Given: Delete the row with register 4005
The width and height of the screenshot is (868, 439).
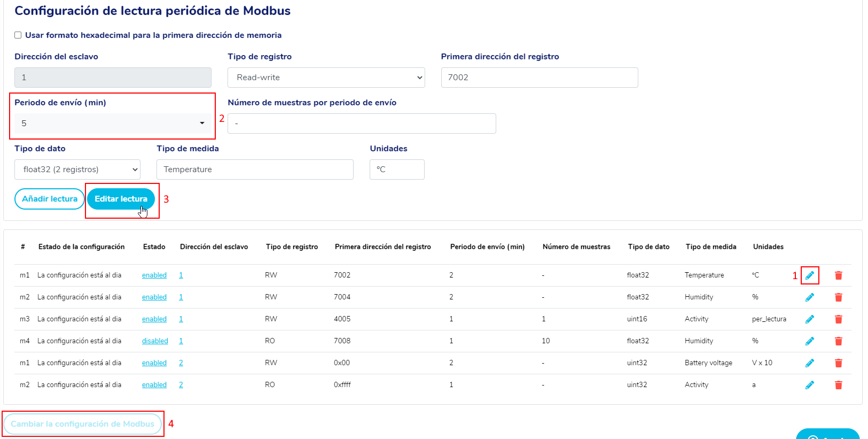Looking at the screenshot, I should [x=838, y=319].
